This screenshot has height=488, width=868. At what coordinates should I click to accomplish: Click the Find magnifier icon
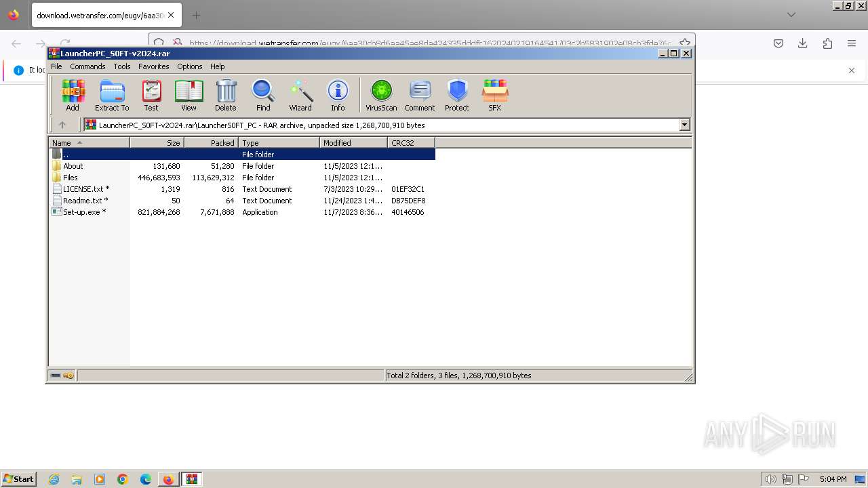point(263,95)
